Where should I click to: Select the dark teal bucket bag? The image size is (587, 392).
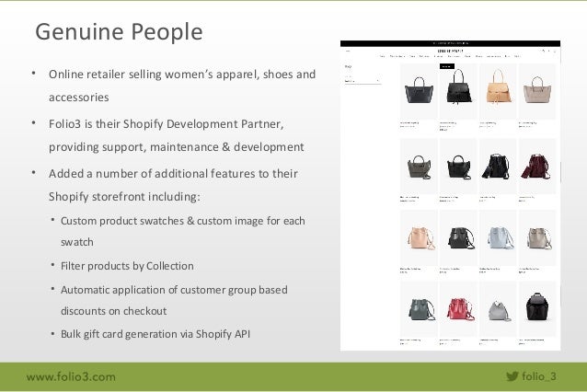[x=419, y=309]
